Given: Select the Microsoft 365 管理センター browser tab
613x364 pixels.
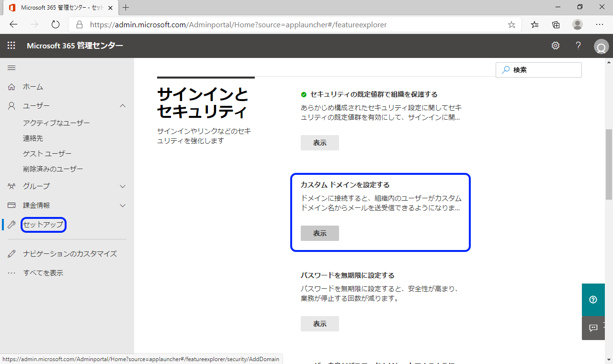Looking at the screenshot, I should [60, 8].
